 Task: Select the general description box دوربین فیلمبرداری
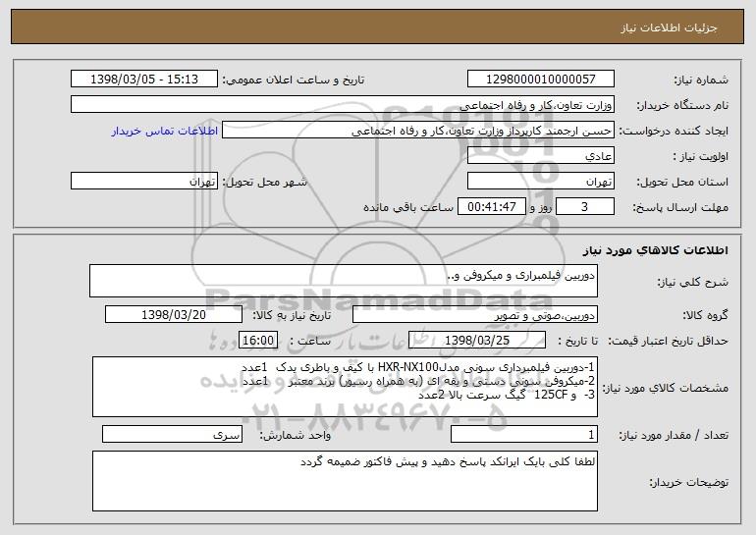click(344, 281)
